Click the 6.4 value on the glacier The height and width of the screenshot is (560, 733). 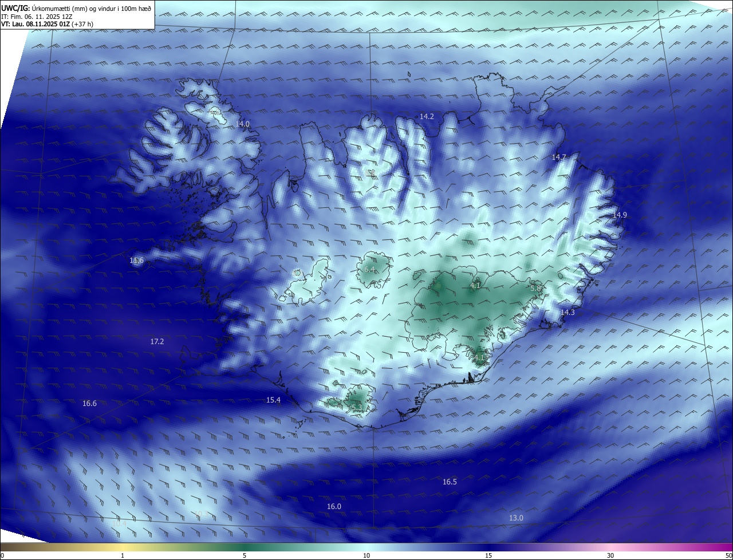[x=369, y=269]
